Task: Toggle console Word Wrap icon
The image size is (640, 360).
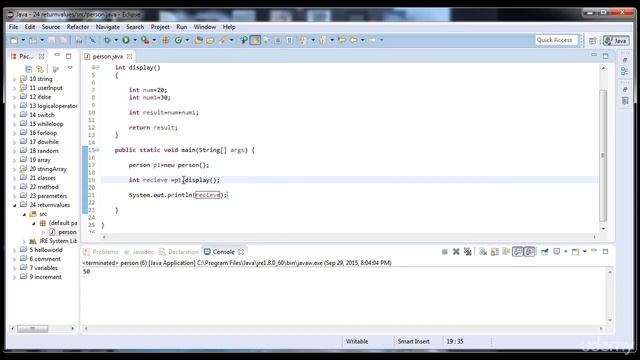Action: click(506, 252)
